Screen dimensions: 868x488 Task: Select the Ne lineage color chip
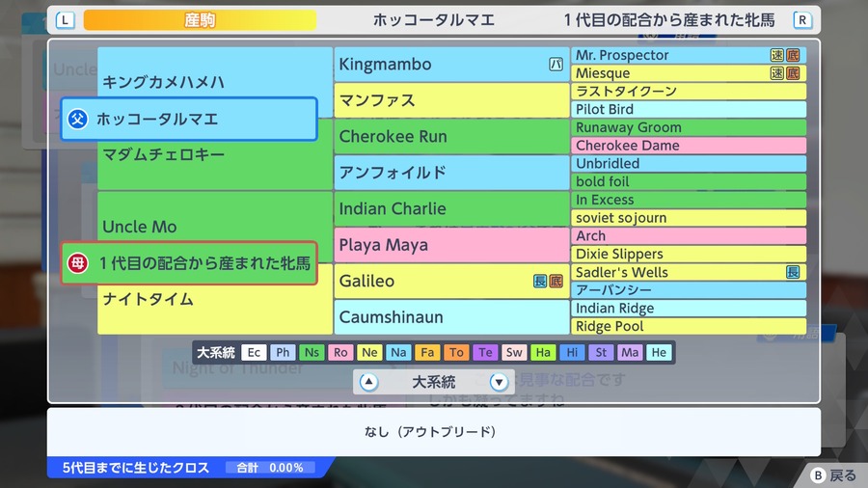[369, 352]
